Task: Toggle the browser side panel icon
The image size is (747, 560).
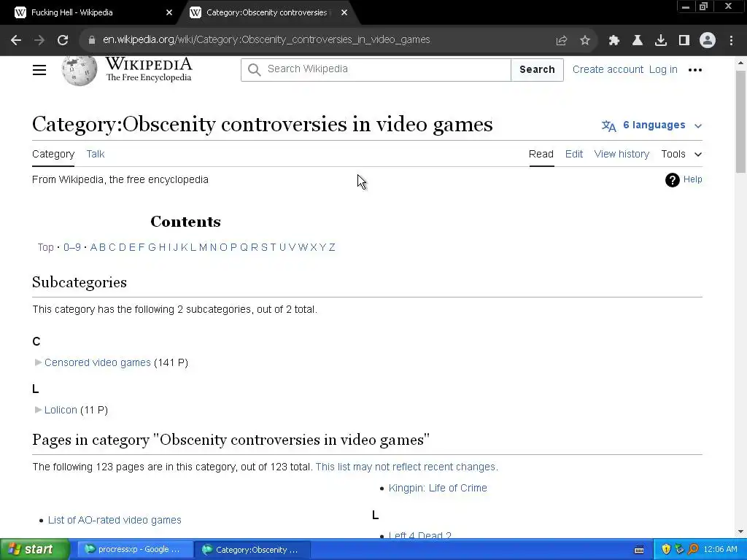Action: (684, 41)
